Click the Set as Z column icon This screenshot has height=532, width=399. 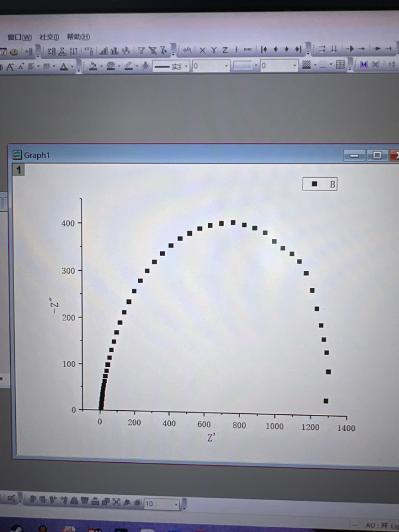coord(225,50)
